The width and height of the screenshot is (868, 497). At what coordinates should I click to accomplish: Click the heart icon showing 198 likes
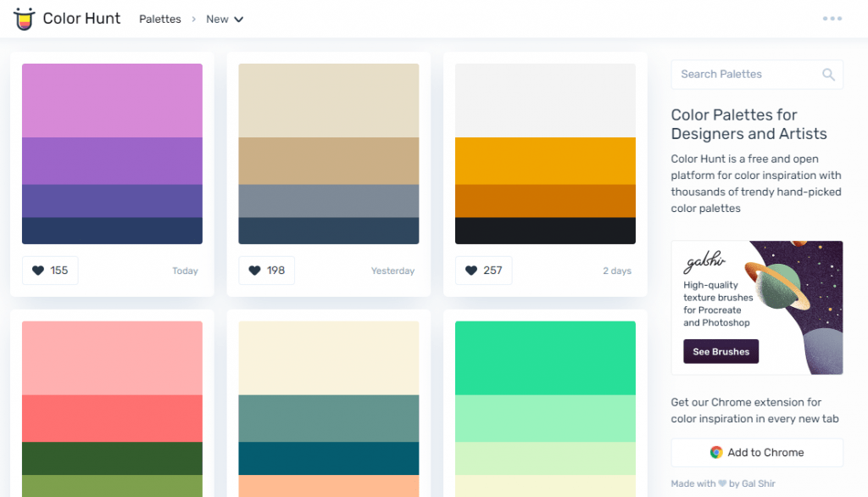pos(253,270)
